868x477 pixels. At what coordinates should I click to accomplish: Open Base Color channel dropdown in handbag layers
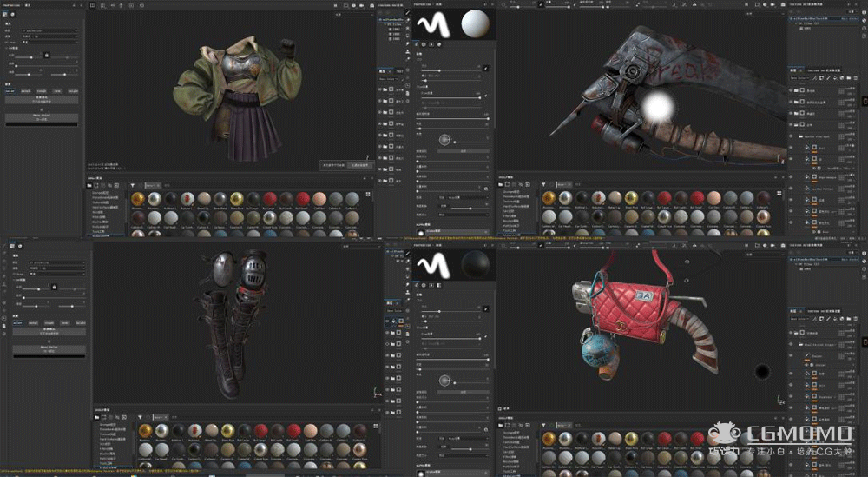click(800, 319)
